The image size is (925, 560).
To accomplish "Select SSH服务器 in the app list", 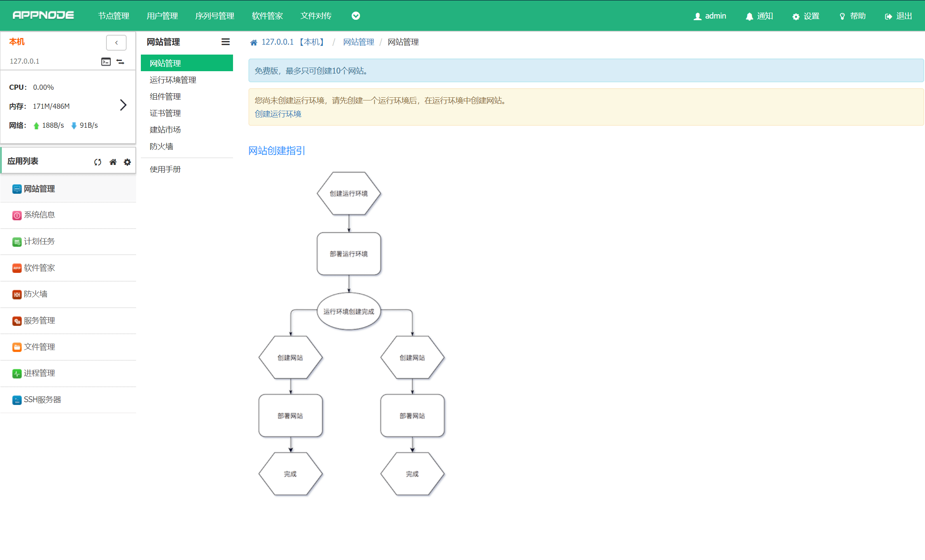I will [x=68, y=400].
